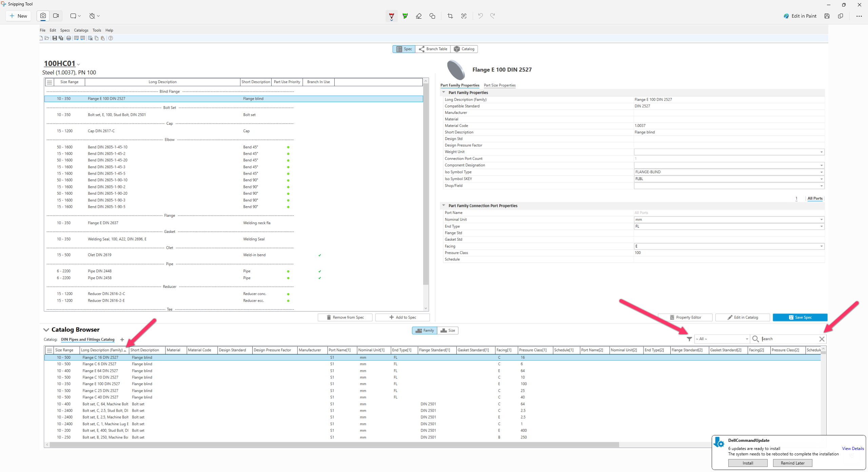Select the Spec view tab

coord(404,49)
